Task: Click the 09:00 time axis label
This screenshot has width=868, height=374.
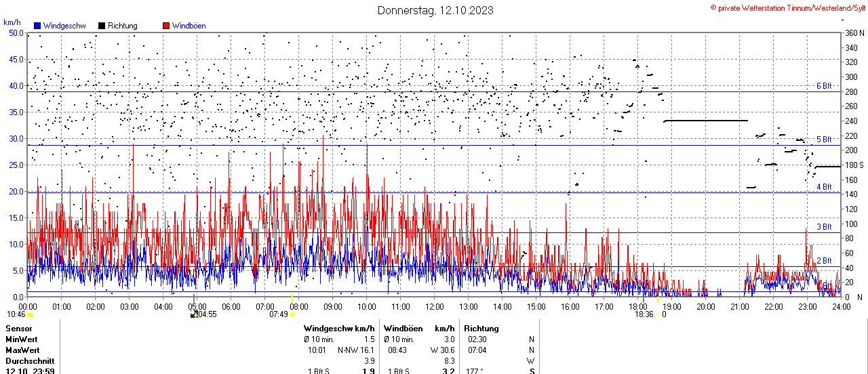Action: pos(333,306)
